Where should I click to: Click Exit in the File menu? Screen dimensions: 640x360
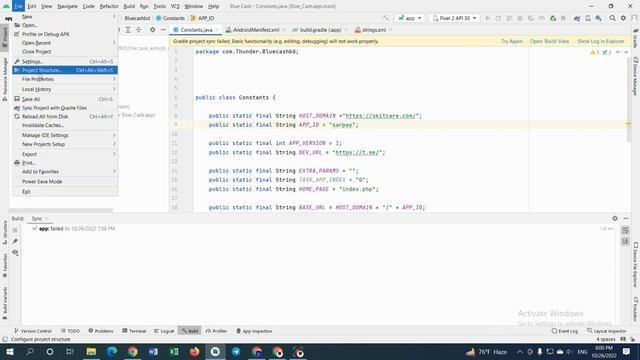coord(65,191)
